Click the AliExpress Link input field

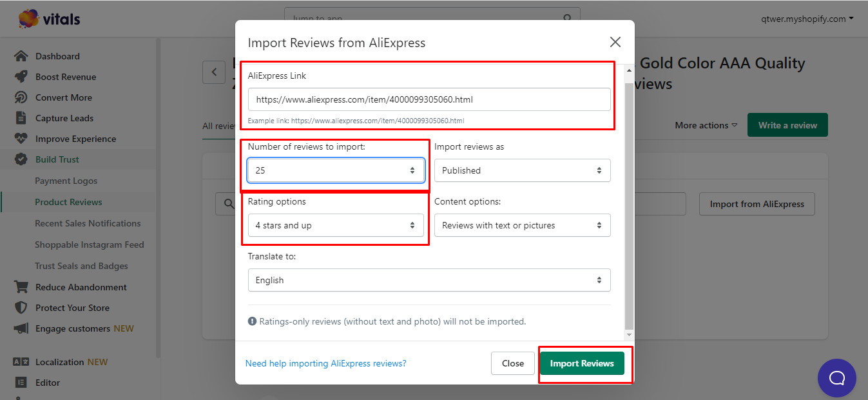pyautogui.click(x=429, y=99)
